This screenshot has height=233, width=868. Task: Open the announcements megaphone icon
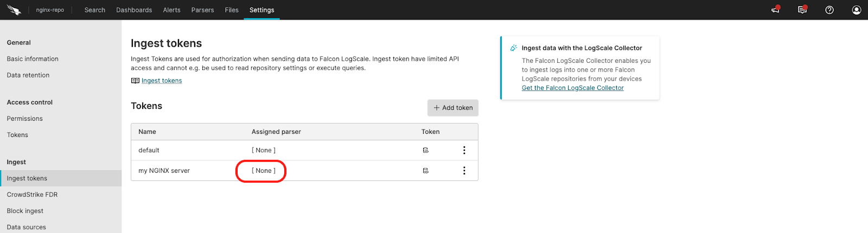click(775, 10)
